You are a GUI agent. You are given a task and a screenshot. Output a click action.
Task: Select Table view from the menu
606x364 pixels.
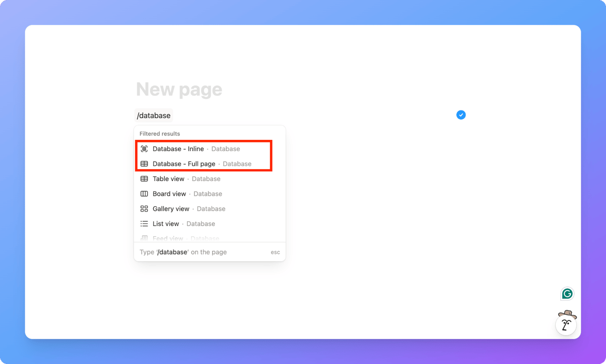168,179
